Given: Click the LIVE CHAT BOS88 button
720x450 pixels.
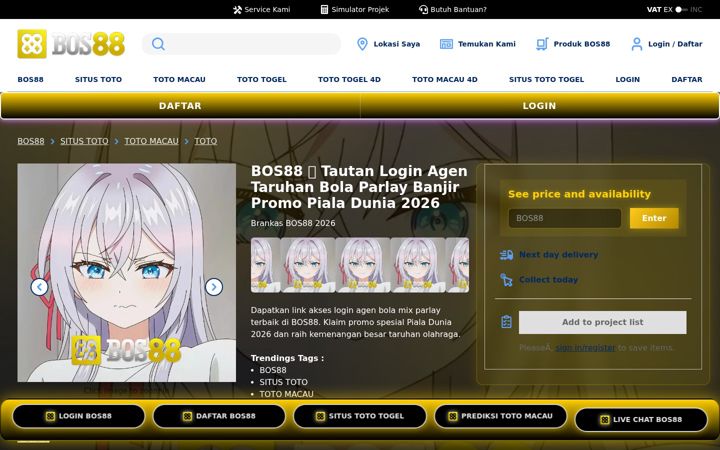Looking at the screenshot, I should (x=641, y=419).
